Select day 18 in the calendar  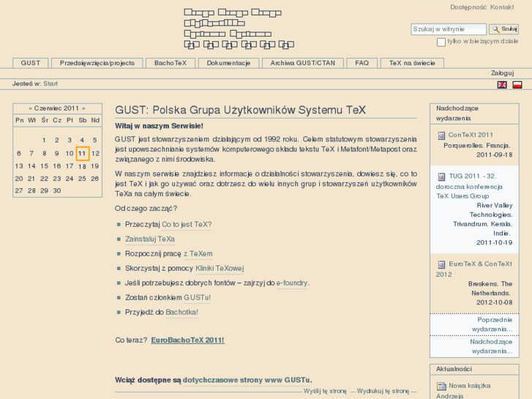click(x=82, y=166)
